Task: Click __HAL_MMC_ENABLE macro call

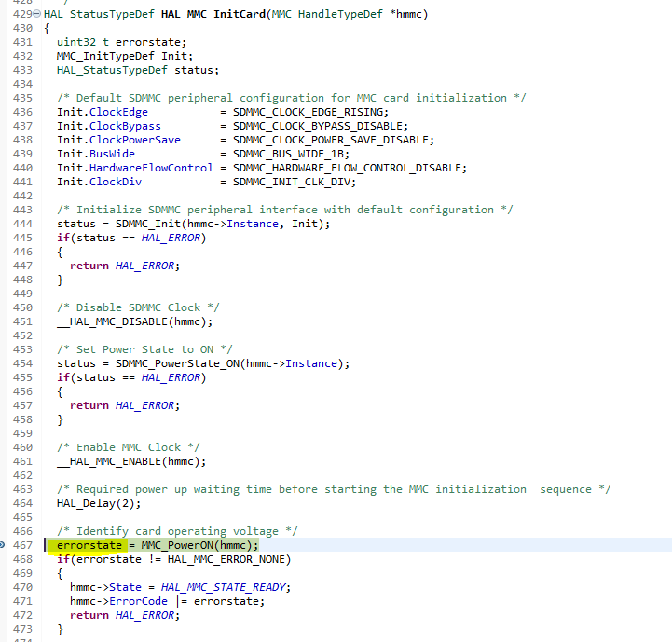Action: click(x=109, y=461)
